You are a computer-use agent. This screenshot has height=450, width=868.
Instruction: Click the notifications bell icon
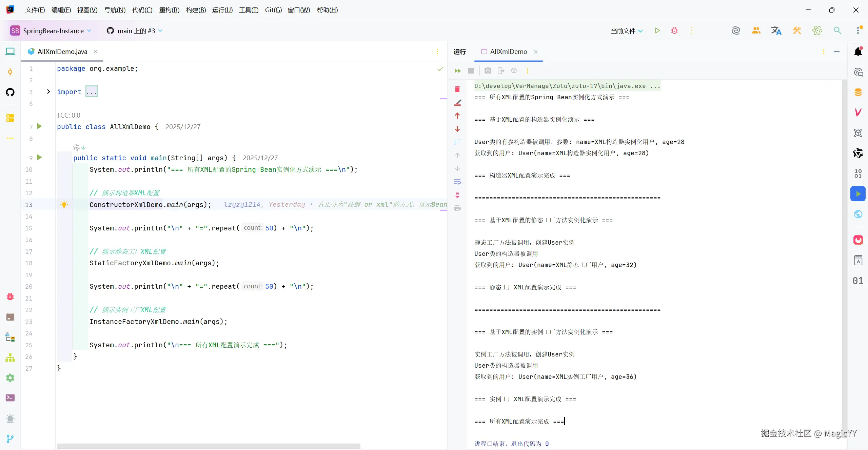[858, 52]
